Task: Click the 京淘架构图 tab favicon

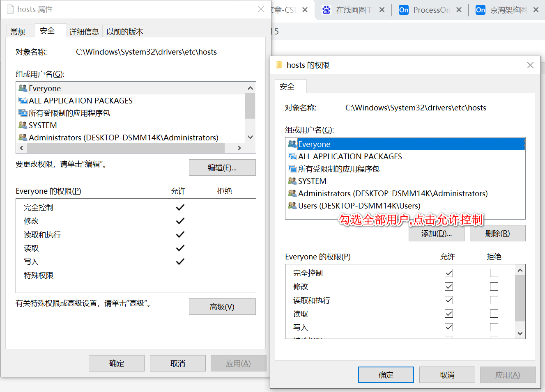Action: [481, 10]
